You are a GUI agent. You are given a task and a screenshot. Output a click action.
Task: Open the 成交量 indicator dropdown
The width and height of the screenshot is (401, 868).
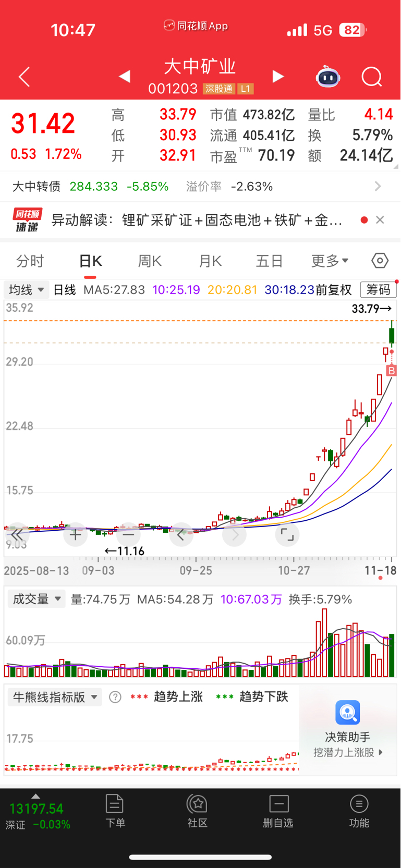(36, 599)
